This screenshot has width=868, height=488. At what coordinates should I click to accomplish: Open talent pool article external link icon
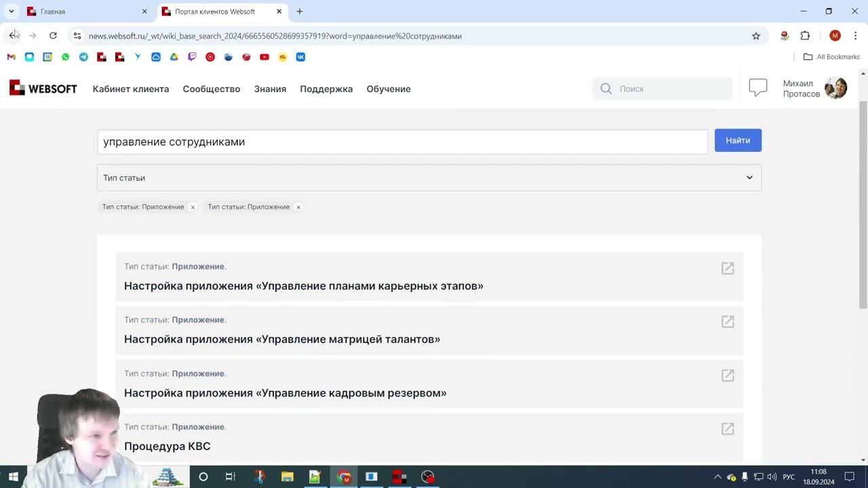(728, 375)
